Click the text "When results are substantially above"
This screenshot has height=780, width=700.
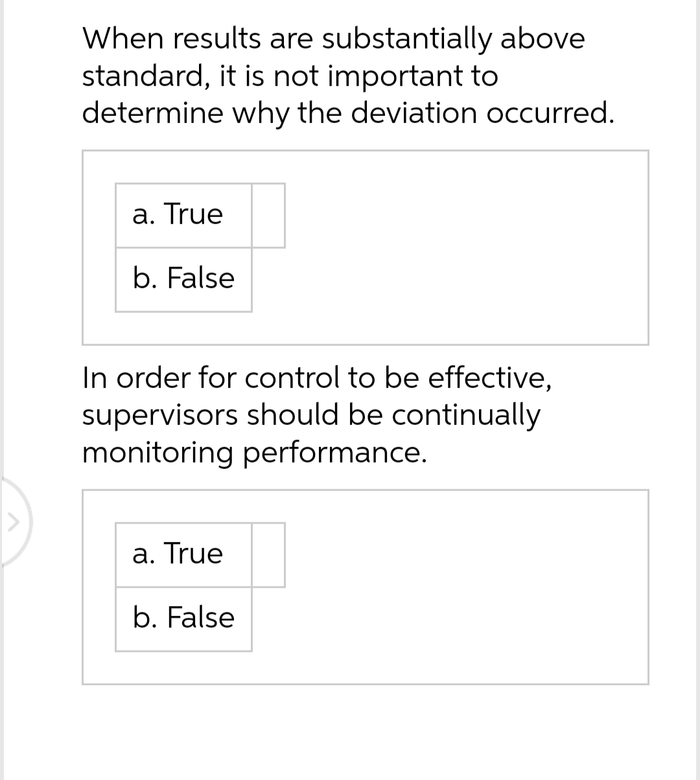point(332,39)
